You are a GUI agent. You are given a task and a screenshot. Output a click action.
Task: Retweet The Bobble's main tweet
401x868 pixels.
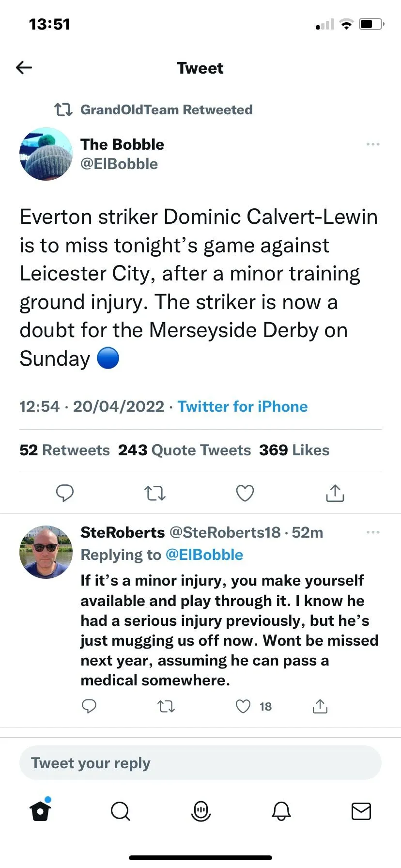(x=155, y=493)
